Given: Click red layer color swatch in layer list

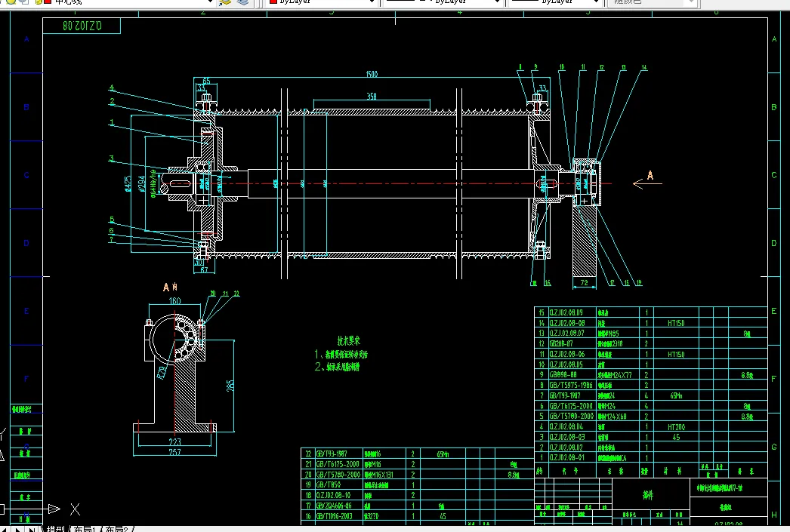Looking at the screenshot, I should pyautogui.click(x=48, y=2).
